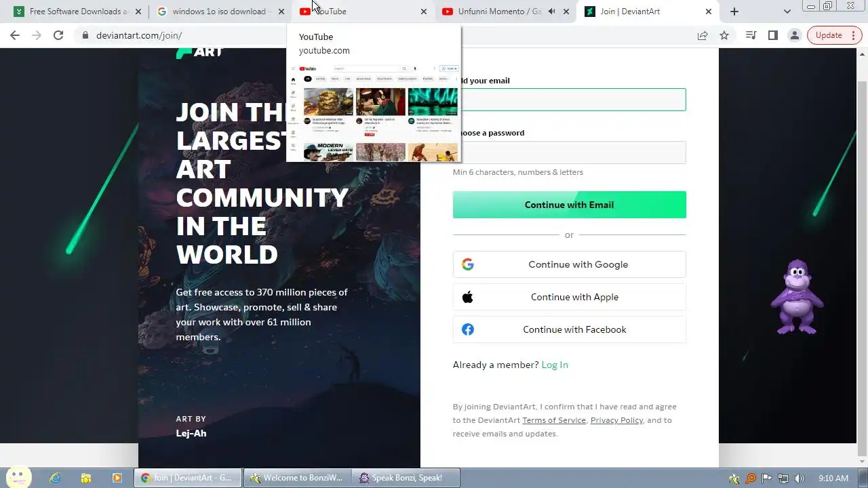Open the Speak Bonzi, Speak! taskbar window
The width and height of the screenshot is (868, 488).
pos(407,478)
